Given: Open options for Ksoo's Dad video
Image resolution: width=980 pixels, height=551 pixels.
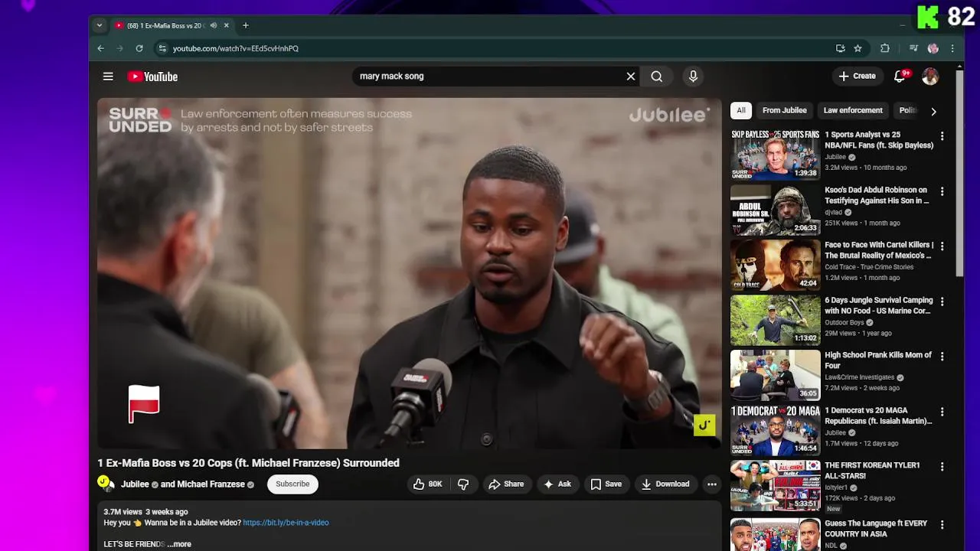Looking at the screenshot, I should point(942,191).
